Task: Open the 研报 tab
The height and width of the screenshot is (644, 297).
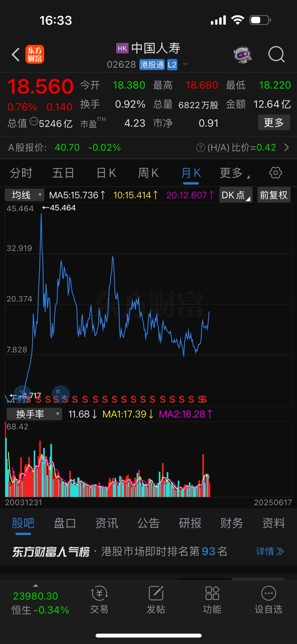Action: (x=190, y=523)
